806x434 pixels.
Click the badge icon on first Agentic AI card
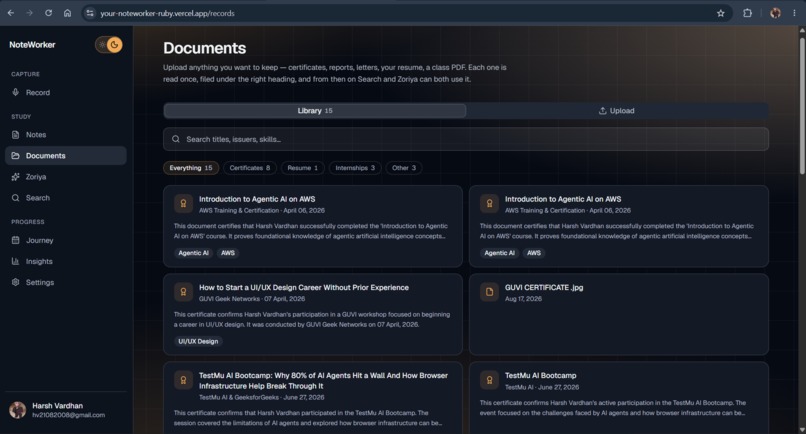(183, 203)
